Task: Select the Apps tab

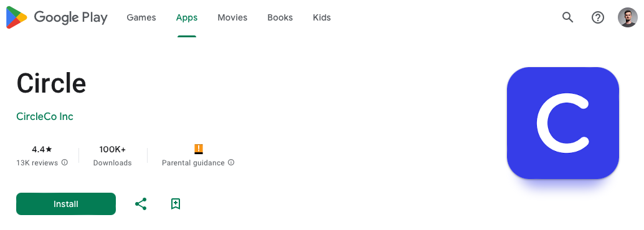Action: [x=187, y=17]
